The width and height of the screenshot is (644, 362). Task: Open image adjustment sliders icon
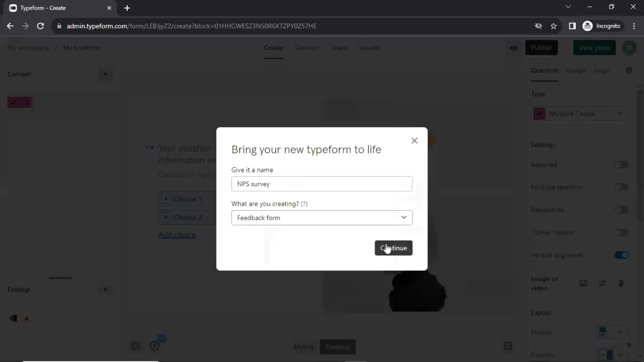(602, 283)
